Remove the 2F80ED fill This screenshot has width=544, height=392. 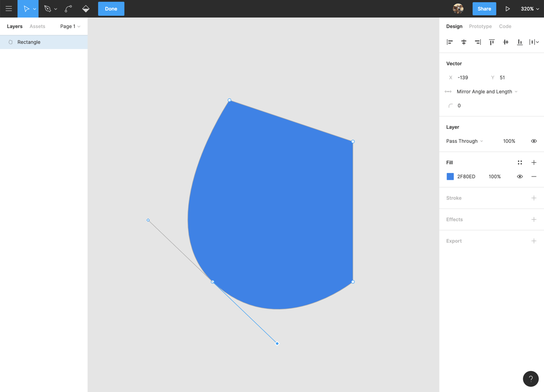pyautogui.click(x=534, y=177)
